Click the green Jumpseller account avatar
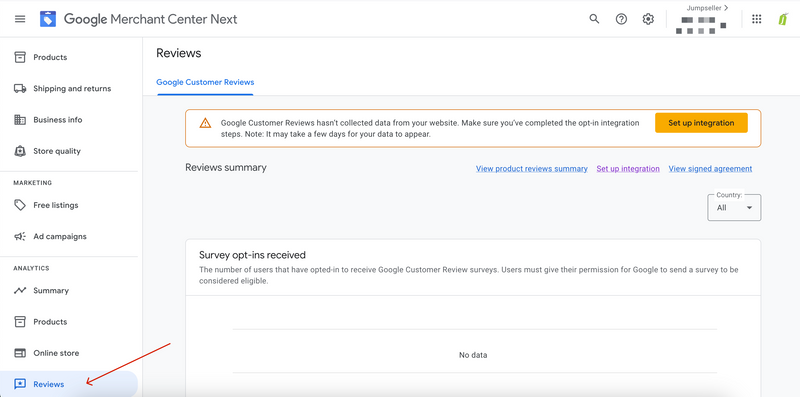Viewport: 800px width, 397px height. click(783, 19)
